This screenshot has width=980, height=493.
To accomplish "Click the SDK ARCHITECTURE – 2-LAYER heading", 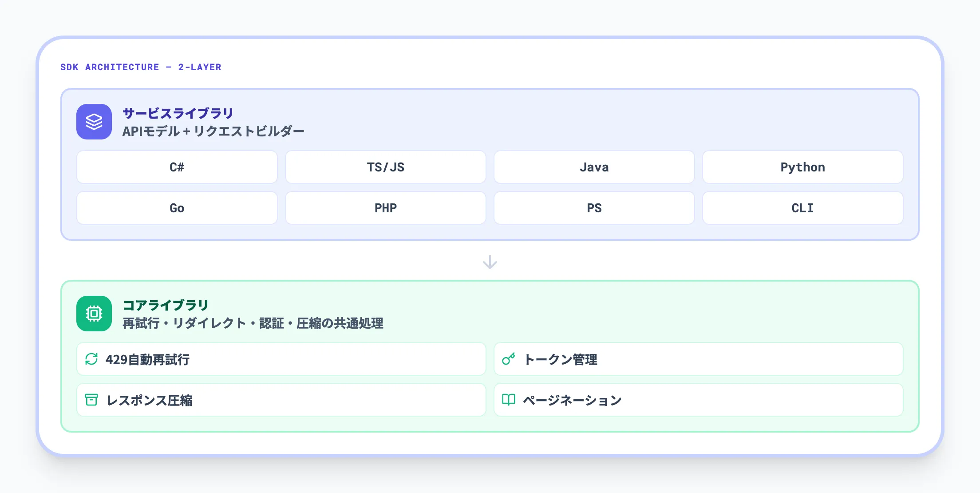I will [x=141, y=67].
